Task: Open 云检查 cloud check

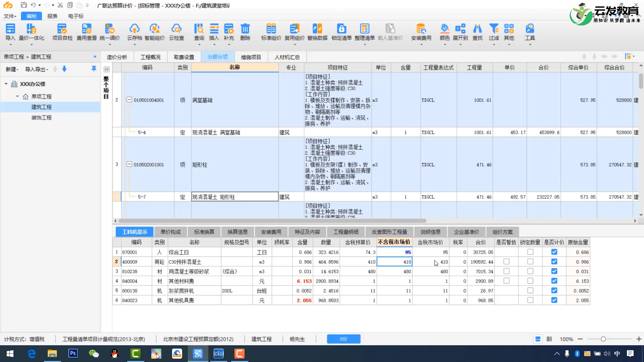Action: point(176,32)
